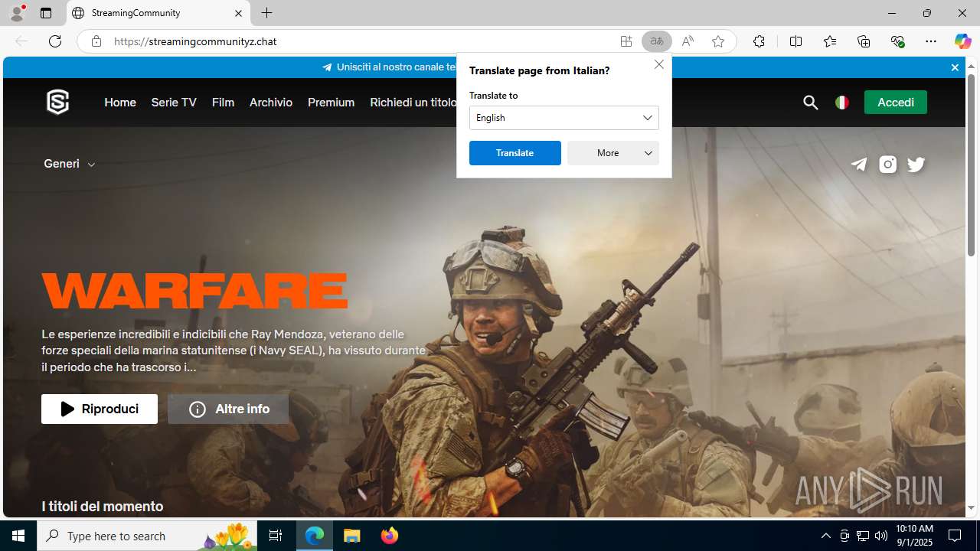Open the Favorites list

[830, 41]
